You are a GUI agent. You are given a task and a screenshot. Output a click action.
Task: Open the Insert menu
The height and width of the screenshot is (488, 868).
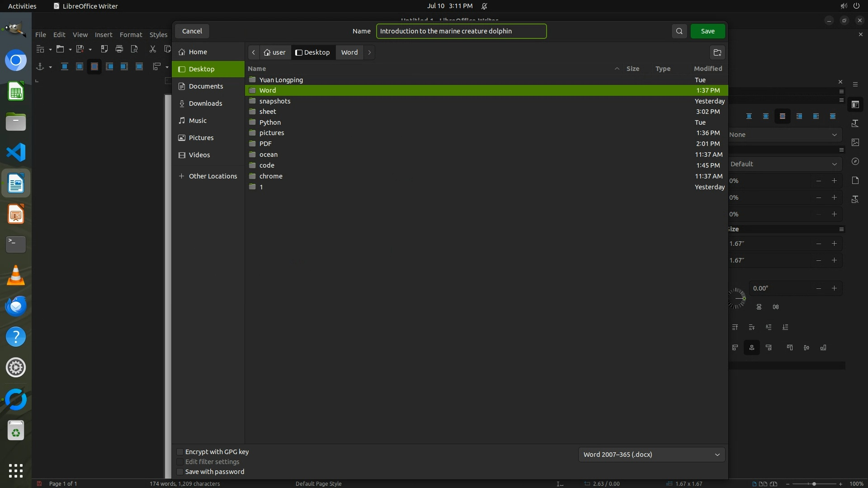point(103,35)
